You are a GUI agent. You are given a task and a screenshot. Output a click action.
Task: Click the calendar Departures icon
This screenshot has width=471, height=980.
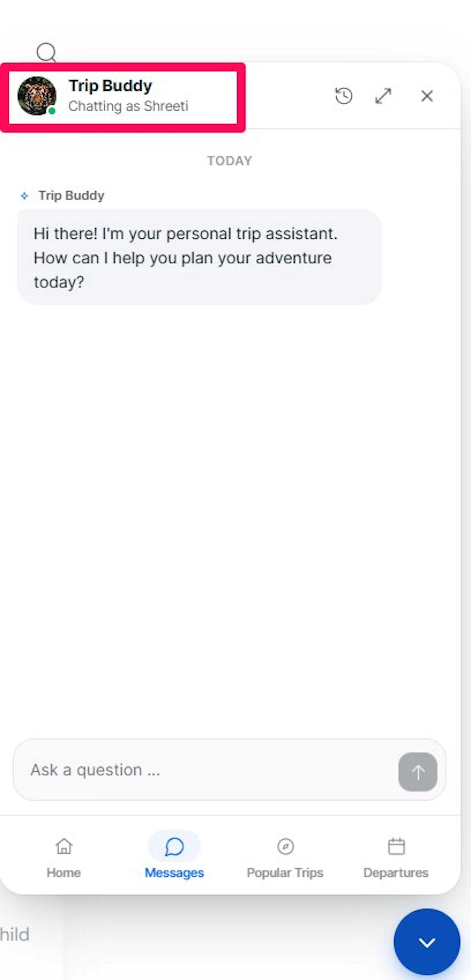396,847
